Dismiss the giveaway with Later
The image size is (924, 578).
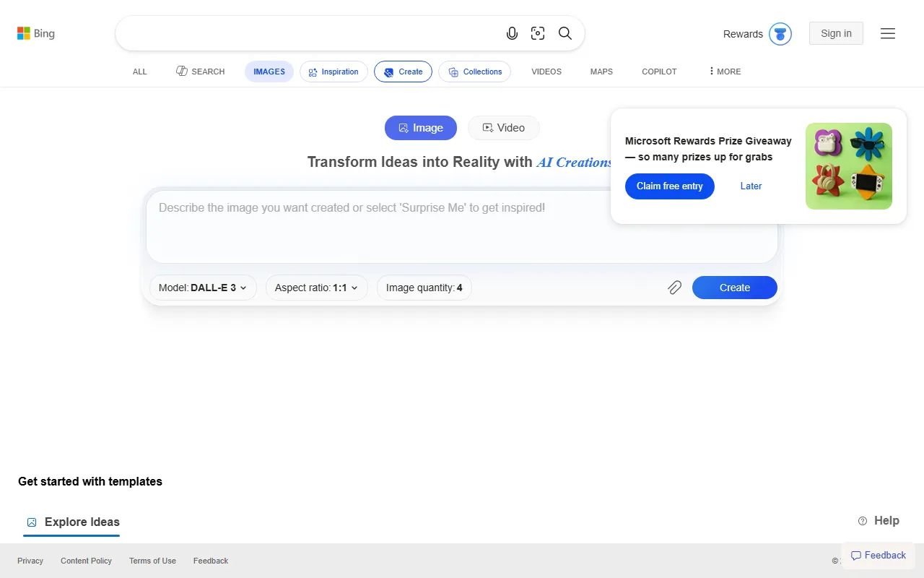tap(751, 186)
